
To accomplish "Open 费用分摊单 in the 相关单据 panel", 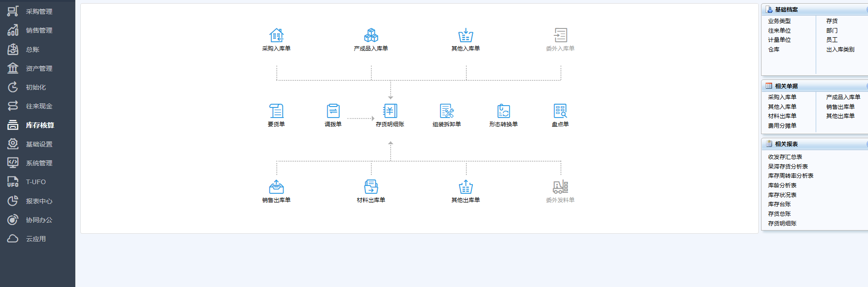I will 782,126.
